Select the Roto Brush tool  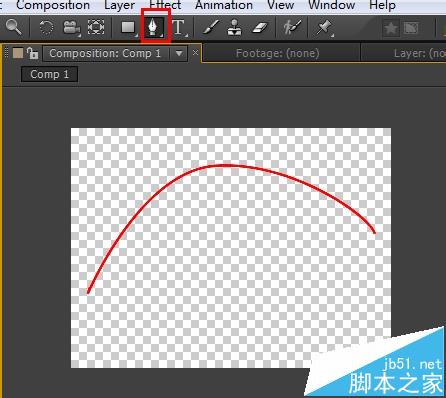[292, 27]
